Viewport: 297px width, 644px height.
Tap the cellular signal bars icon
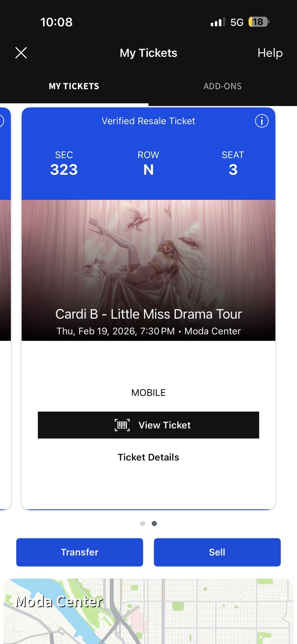(218, 22)
